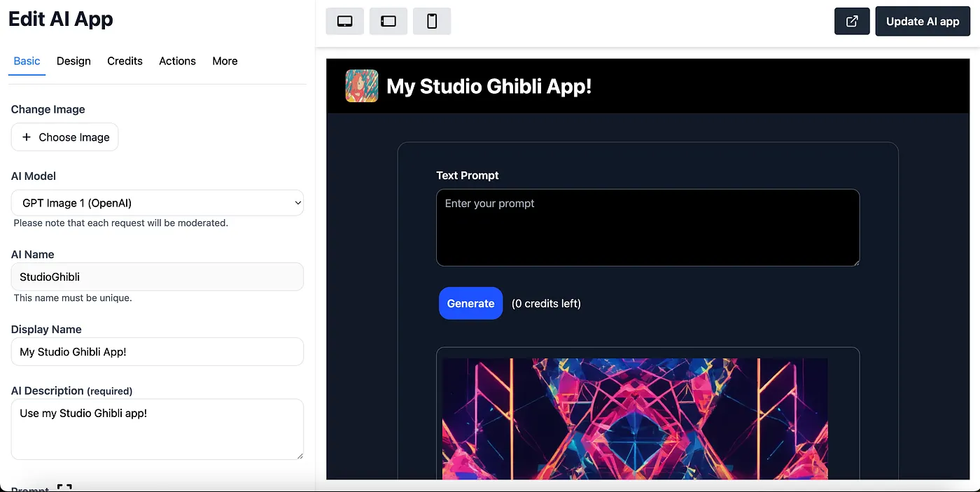Click the 'Edit AI App' heading
Image resolution: width=980 pixels, height=492 pixels.
[x=61, y=19]
